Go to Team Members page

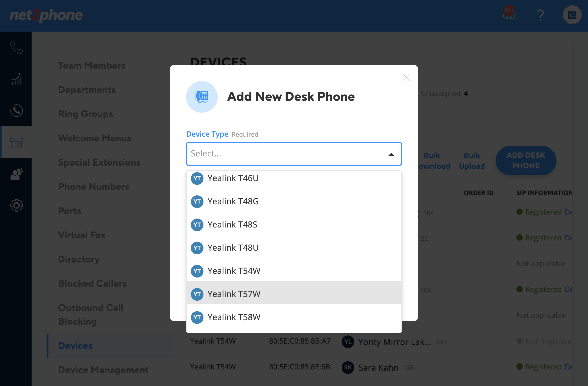click(92, 66)
